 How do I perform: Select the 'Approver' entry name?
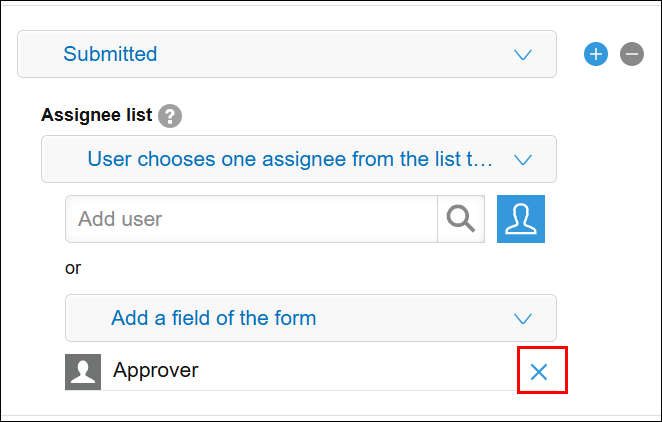pos(155,371)
